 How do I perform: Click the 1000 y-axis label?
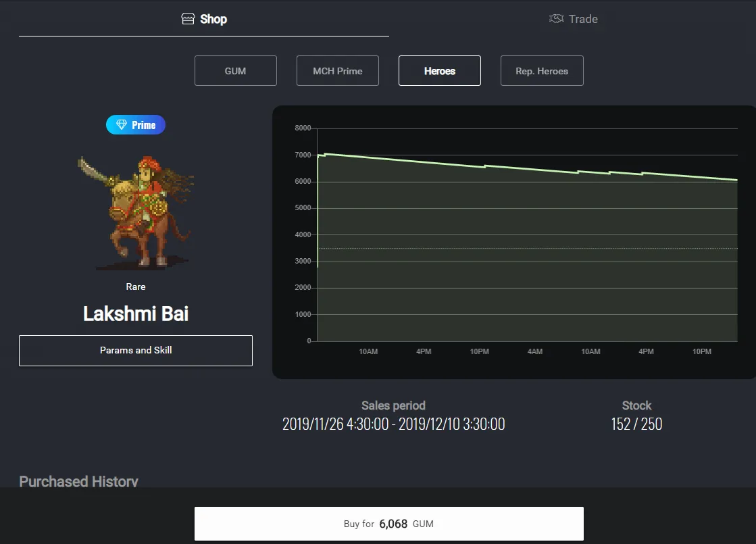coord(303,314)
